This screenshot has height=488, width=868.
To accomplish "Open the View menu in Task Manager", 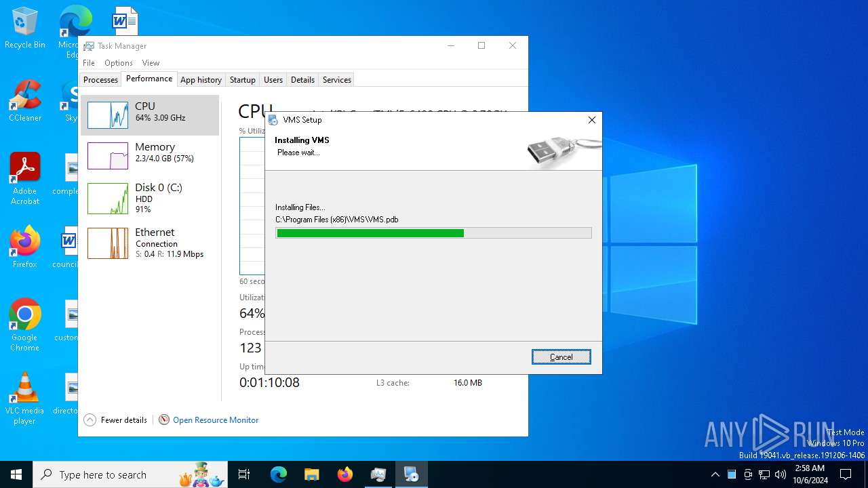I will [151, 63].
